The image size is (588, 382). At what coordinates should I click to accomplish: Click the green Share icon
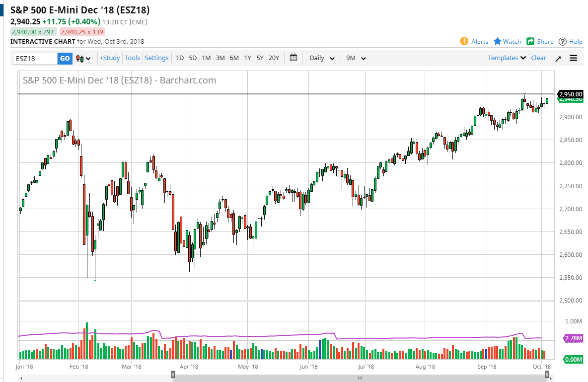(x=530, y=41)
